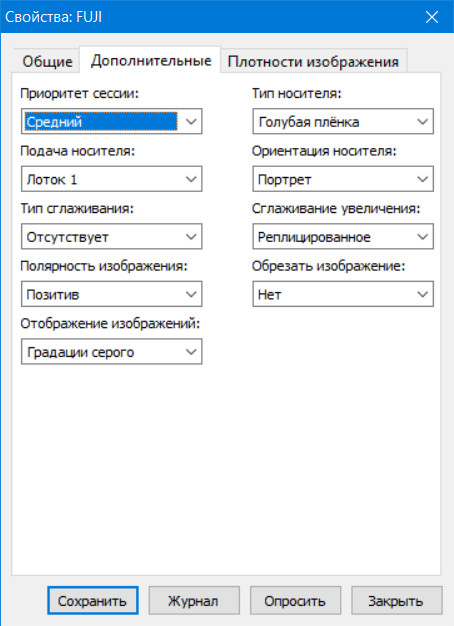Screen dimensions: 454x626
Task: Open the Полярность изображения dropdown
Action: point(111,294)
